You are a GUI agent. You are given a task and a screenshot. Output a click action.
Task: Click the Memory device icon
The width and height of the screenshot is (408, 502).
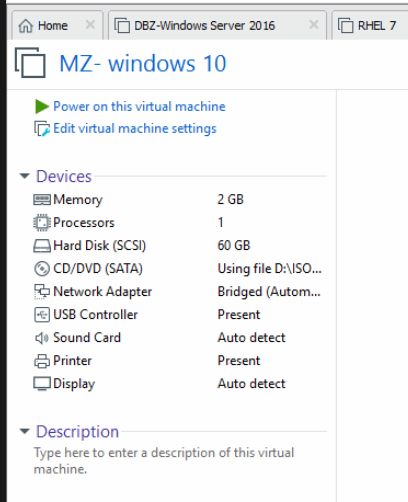[x=42, y=200]
